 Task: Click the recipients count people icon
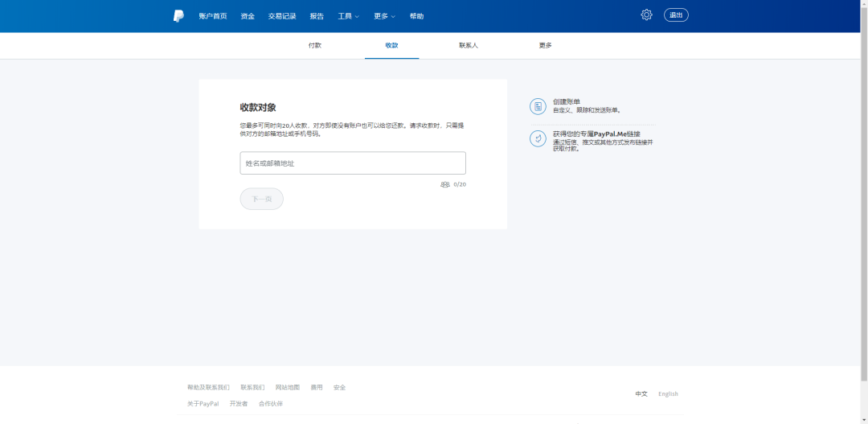pyautogui.click(x=445, y=184)
